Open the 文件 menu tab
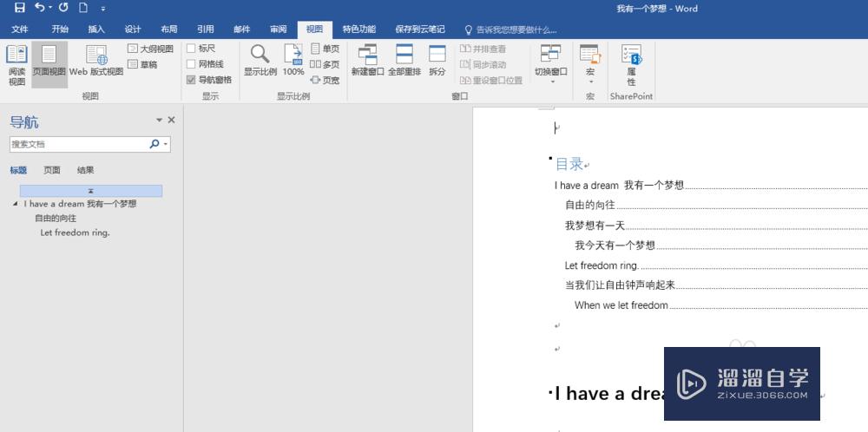868x432 pixels. tap(20, 29)
